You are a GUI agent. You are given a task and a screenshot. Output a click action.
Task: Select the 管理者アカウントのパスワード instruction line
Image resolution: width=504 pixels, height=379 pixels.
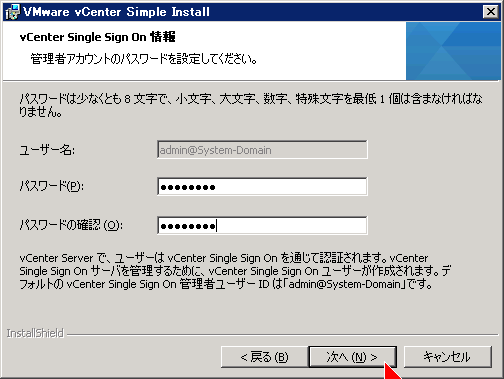pos(144,59)
